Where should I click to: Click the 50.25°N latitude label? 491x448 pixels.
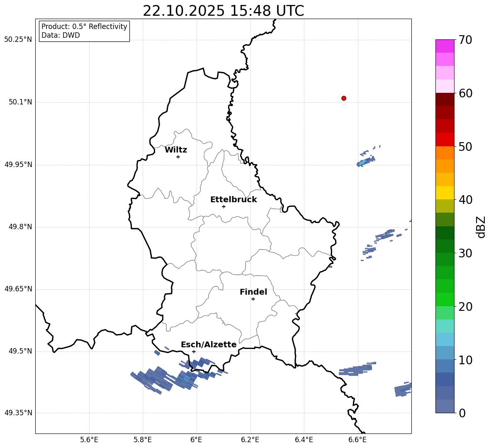pos(18,40)
